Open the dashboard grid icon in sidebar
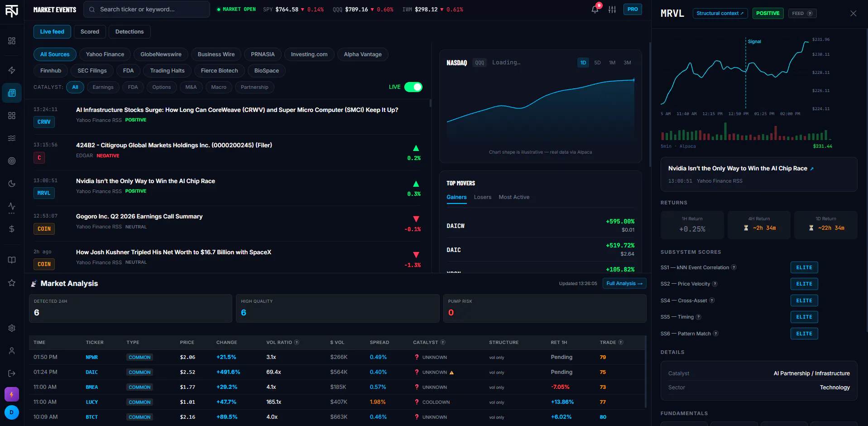This screenshot has width=868, height=426. 12,41
